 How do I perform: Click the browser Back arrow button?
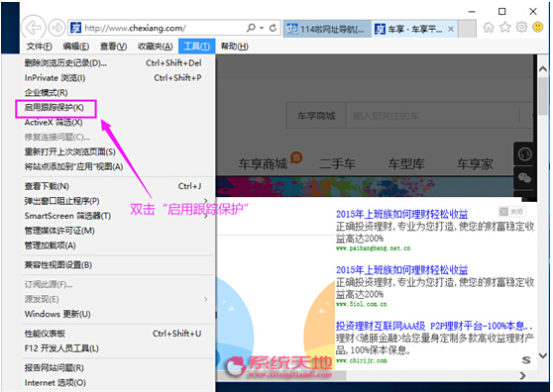tap(33, 27)
